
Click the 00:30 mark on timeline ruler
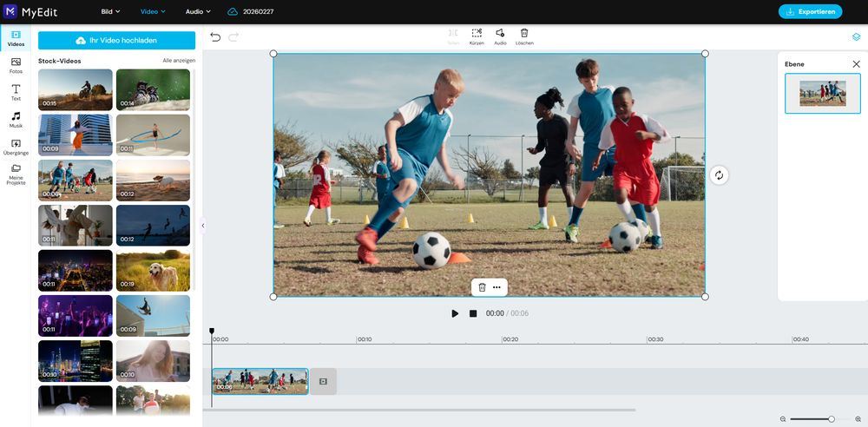coord(654,339)
